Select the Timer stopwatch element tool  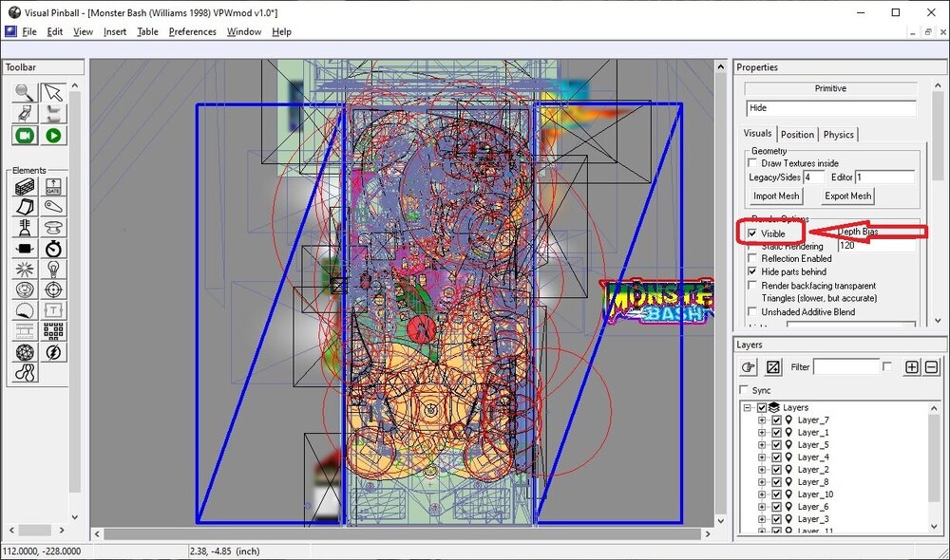[53, 249]
